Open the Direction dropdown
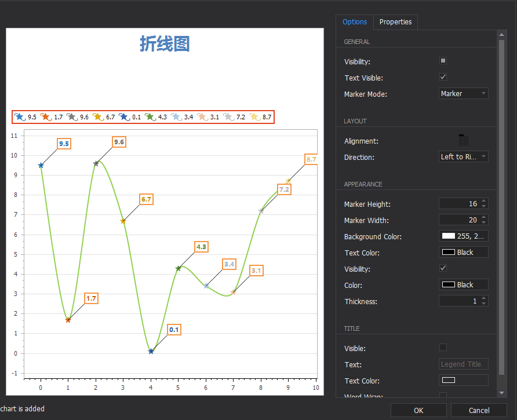The width and height of the screenshot is (517, 420). coord(463,156)
